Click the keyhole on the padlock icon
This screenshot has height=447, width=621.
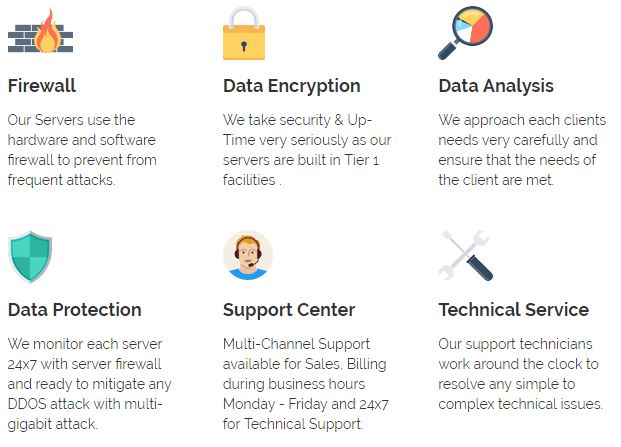click(x=244, y=46)
